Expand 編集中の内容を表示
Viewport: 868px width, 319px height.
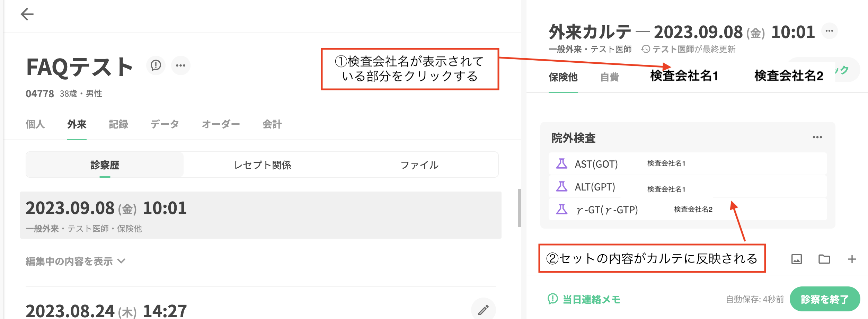pyautogui.click(x=76, y=261)
